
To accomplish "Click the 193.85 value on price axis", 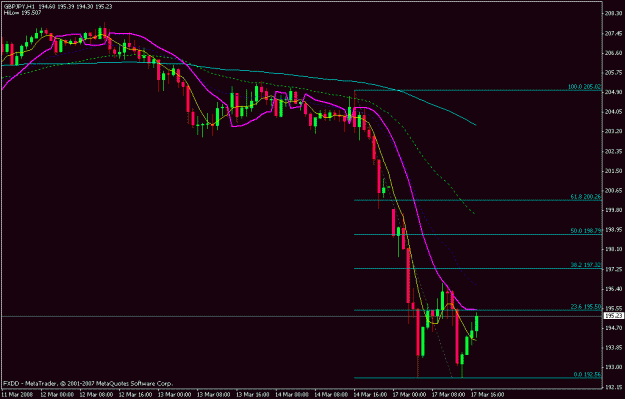I will pyautogui.click(x=614, y=348).
